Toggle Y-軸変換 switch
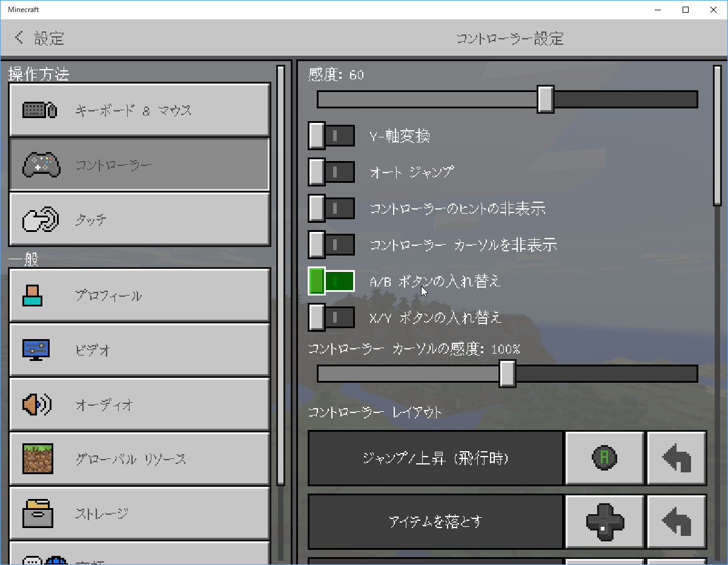 pyautogui.click(x=331, y=136)
